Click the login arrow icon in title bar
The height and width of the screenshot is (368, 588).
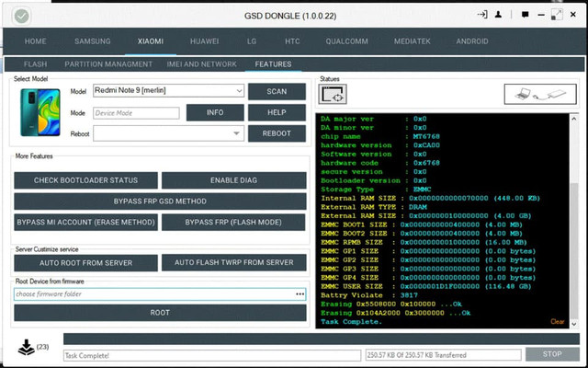pyautogui.click(x=482, y=16)
